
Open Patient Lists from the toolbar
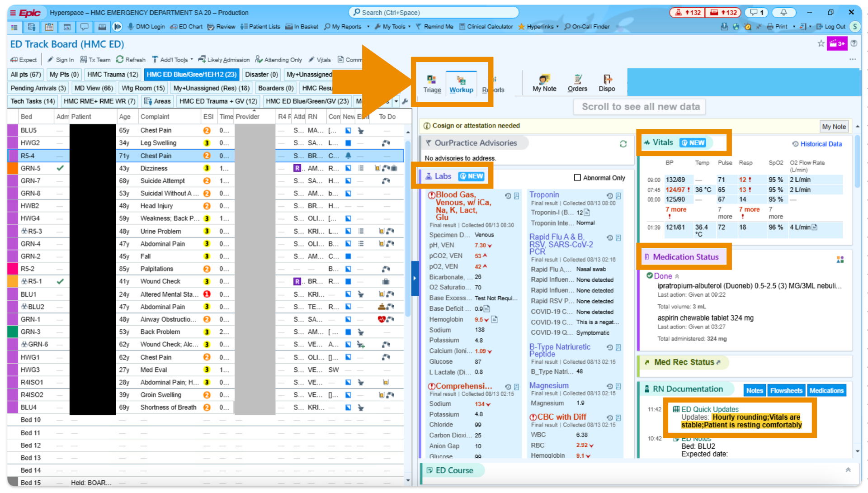click(x=260, y=27)
